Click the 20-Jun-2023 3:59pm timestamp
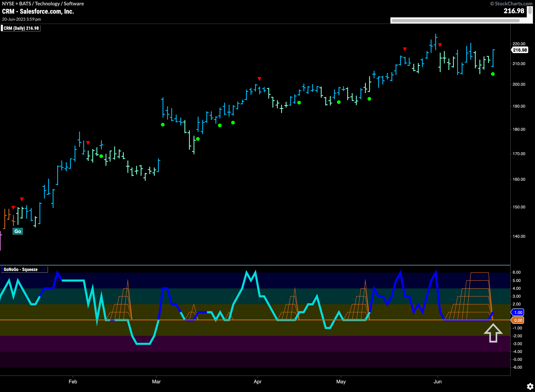This screenshot has width=535, height=392. coord(22,19)
